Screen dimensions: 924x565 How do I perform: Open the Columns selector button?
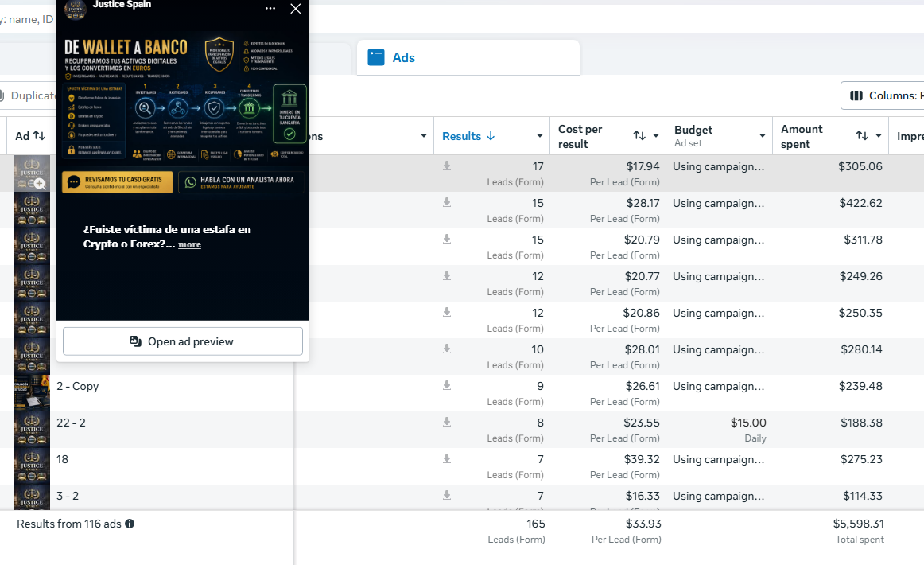pos(883,95)
